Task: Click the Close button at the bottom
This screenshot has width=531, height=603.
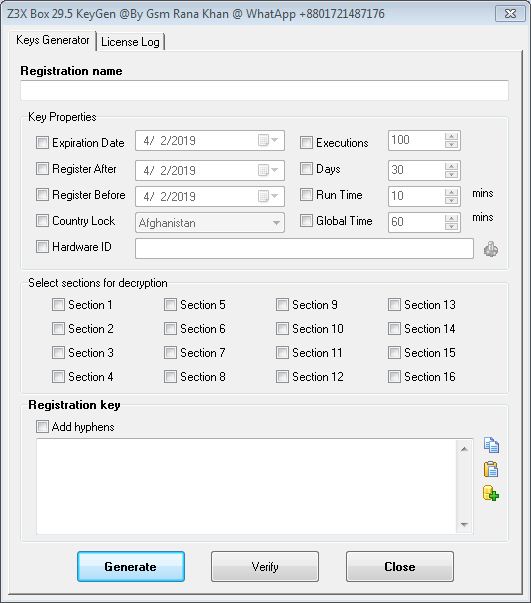Action: pos(399,566)
